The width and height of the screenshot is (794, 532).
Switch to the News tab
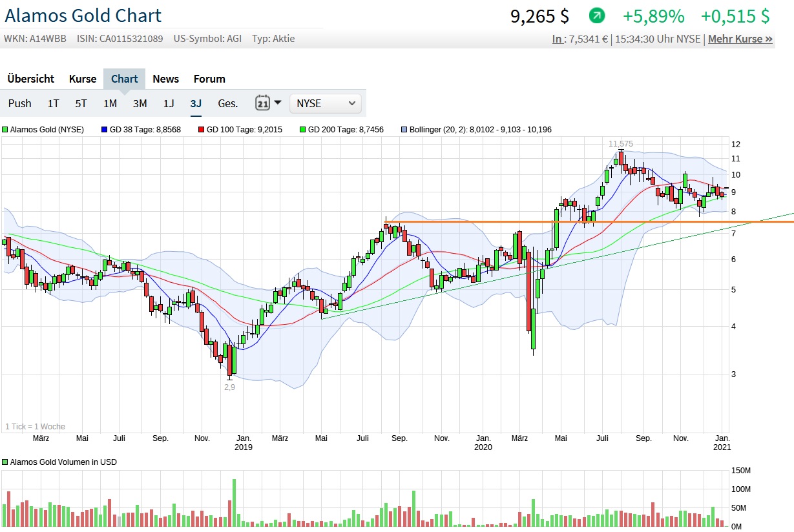click(165, 79)
